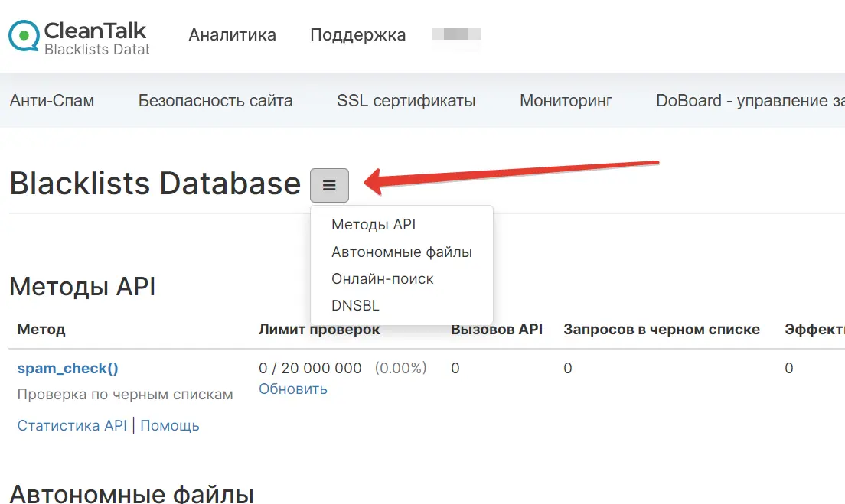Click the Blacklists Database page title
Image resolution: width=845 pixels, height=504 pixels.
click(x=155, y=184)
